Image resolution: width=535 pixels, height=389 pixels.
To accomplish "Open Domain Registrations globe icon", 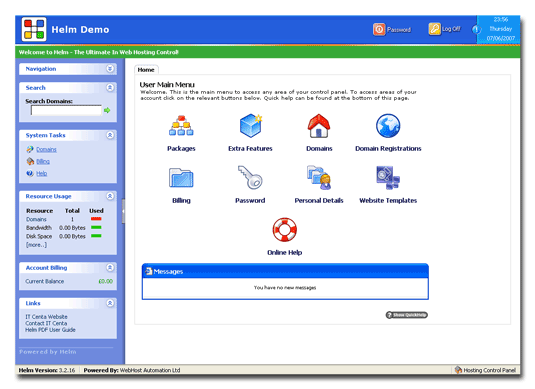I will 388,126.
